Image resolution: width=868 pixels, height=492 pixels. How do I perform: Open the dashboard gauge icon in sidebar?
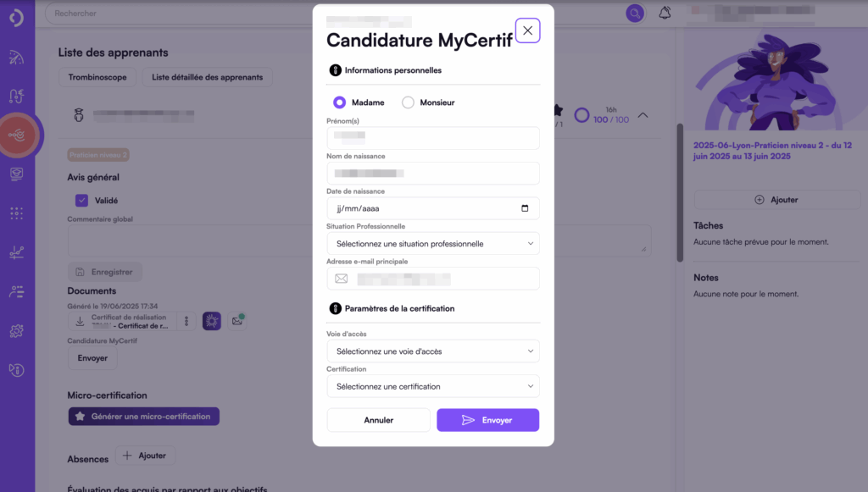[x=17, y=58]
